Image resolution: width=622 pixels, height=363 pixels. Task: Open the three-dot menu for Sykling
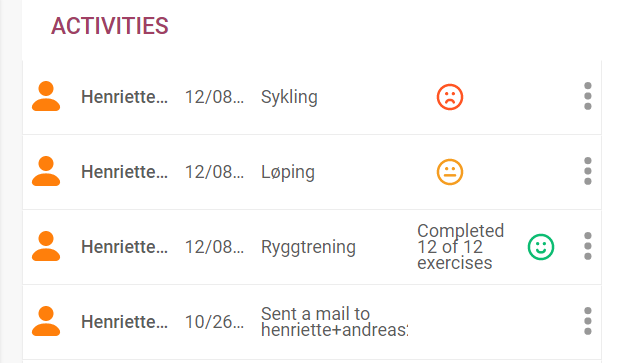click(588, 96)
